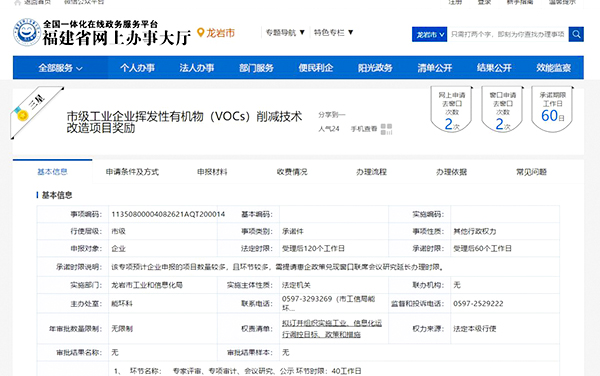The image size is (600, 376).
Task: Click the search keyword input field
Action: pos(508,34)
